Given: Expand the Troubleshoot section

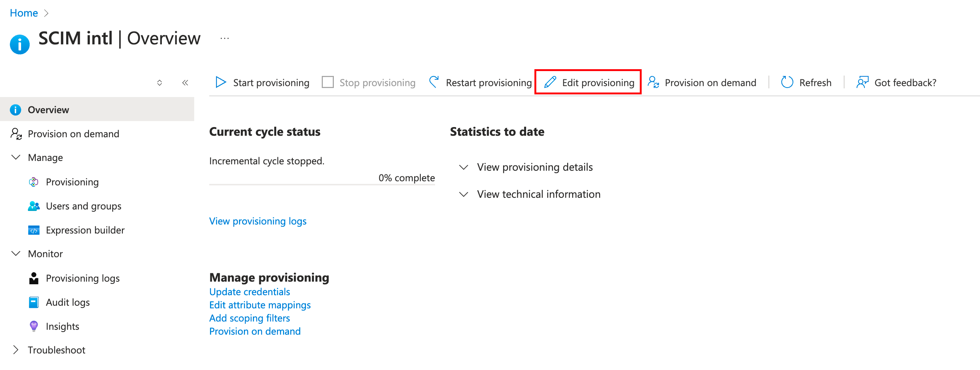Looking at the screenshot, I should [x=16, y=350].
